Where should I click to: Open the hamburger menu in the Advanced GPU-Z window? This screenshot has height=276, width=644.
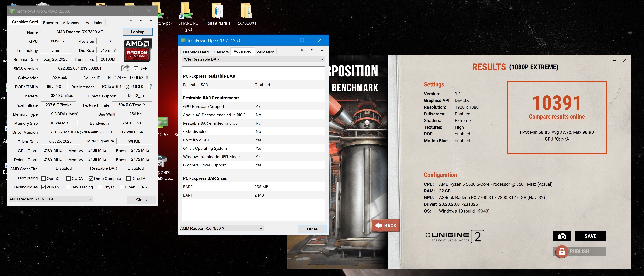322,50
